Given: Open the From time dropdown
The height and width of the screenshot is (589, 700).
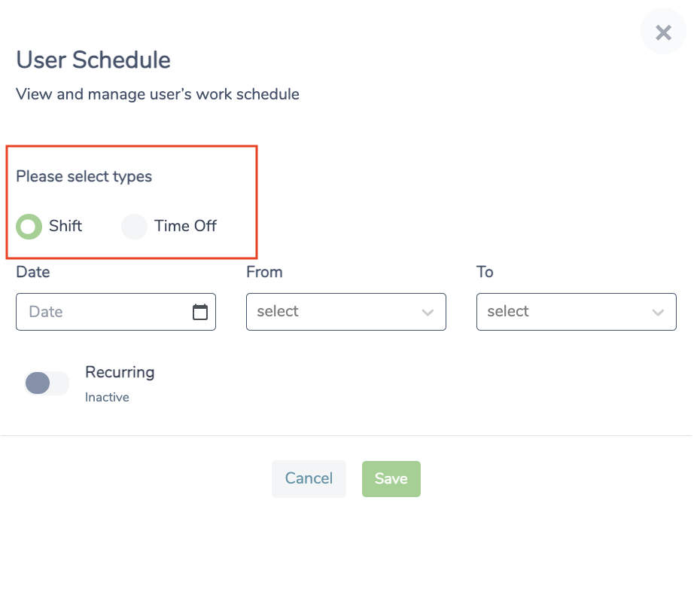Looking at the screenshot, I should click(x=346, y=312).
